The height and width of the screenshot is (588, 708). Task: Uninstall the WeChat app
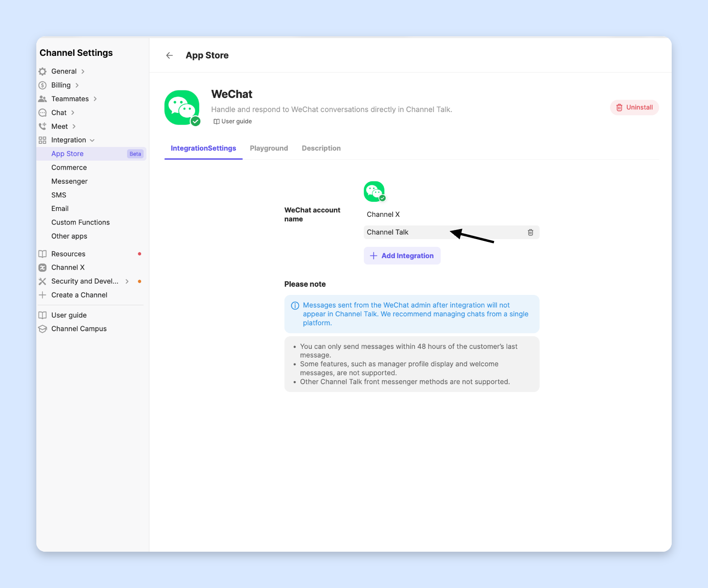(634, 108)
